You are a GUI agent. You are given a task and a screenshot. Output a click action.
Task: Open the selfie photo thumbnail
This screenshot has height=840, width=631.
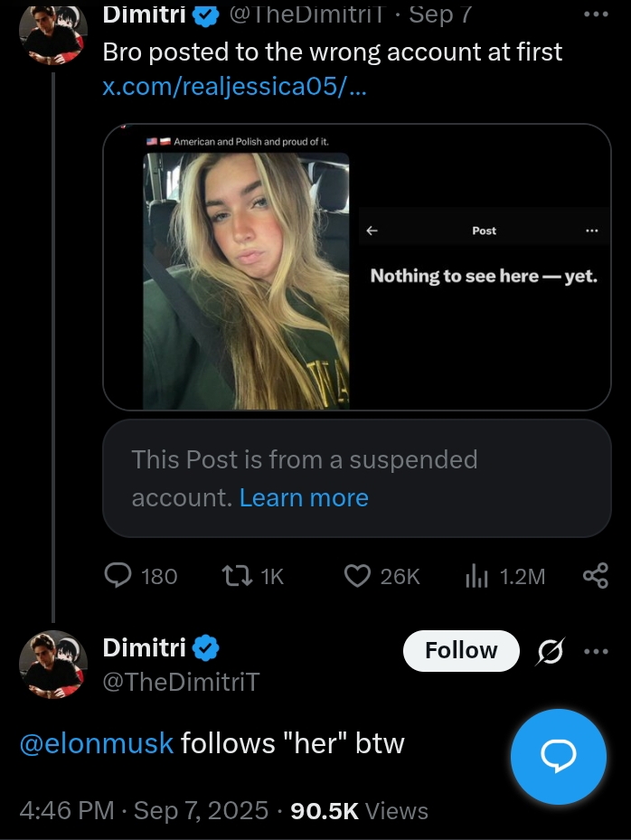click(246, 280)
